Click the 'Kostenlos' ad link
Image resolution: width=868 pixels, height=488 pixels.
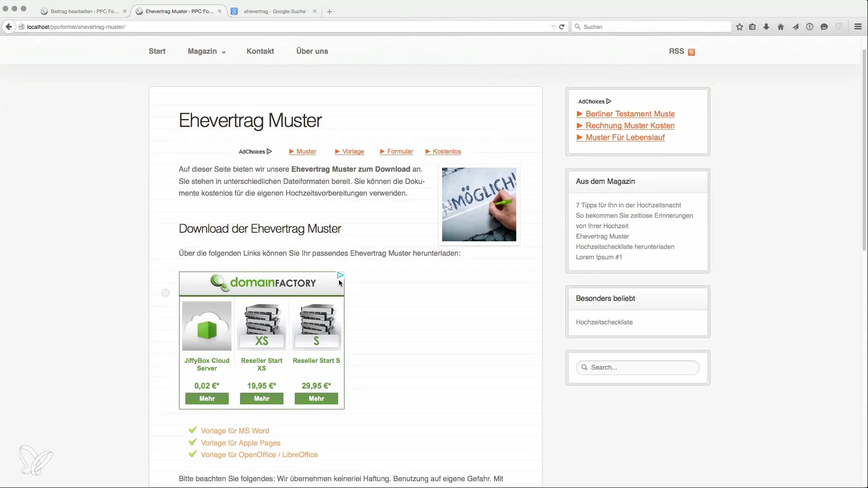(x=443, y=151)
